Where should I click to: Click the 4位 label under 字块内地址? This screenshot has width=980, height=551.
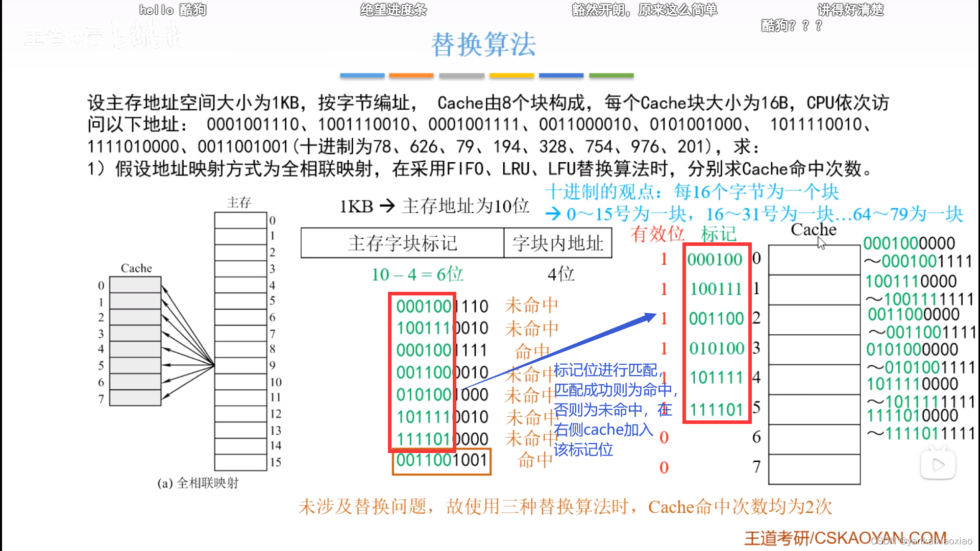click(x=561, y=274)
